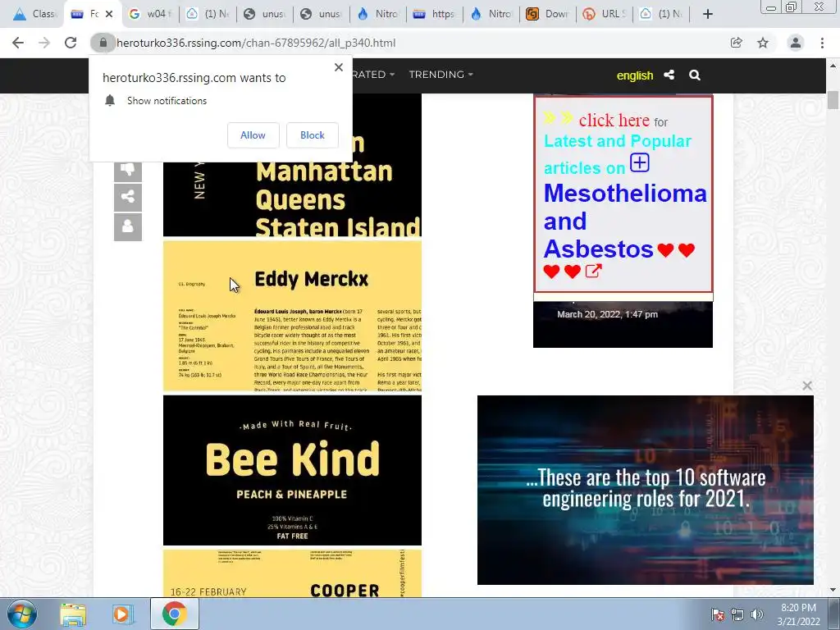Click the user profile icon in left sidebar
The image size is (840, 630).
[x=128, y=226]
